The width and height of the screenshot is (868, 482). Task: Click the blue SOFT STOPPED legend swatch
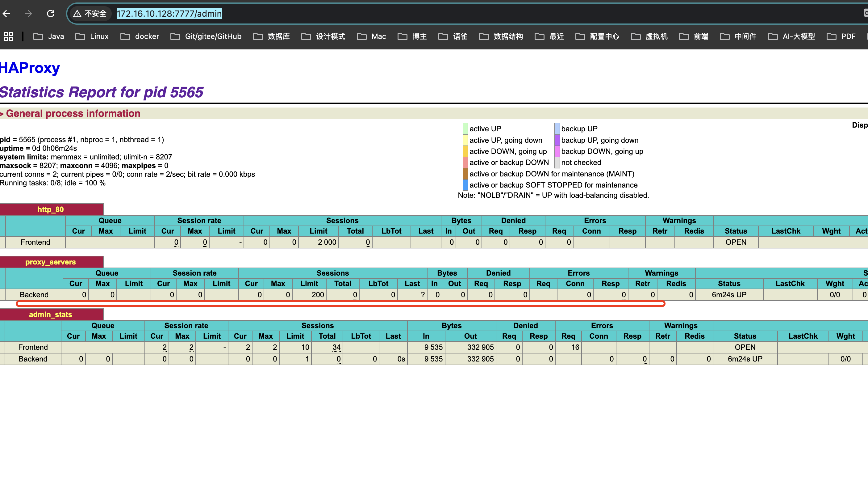tap(465, 185)
